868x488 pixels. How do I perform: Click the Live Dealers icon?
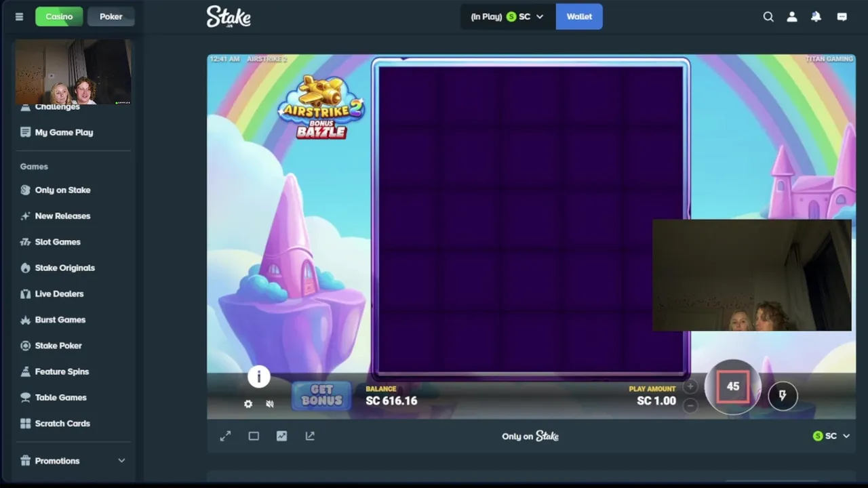point(25,293)
